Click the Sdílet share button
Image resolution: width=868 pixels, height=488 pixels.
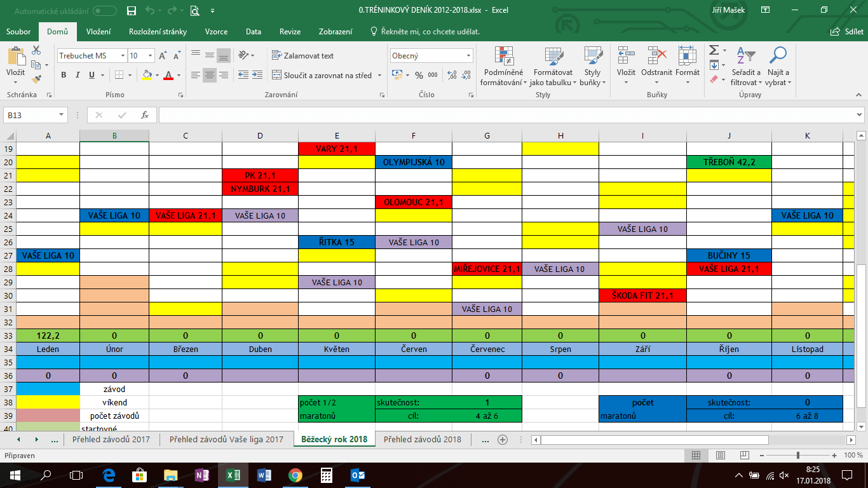pos(846,32)
